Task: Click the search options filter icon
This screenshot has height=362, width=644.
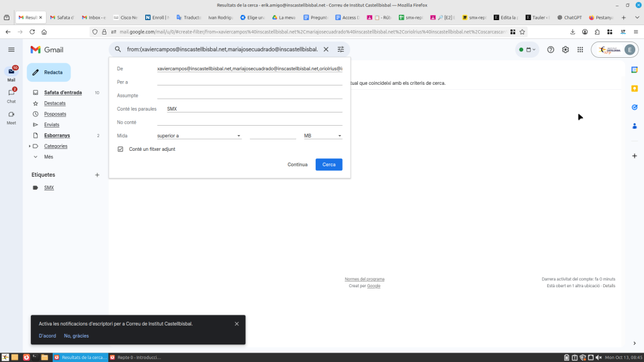Action: click(341, 49)
